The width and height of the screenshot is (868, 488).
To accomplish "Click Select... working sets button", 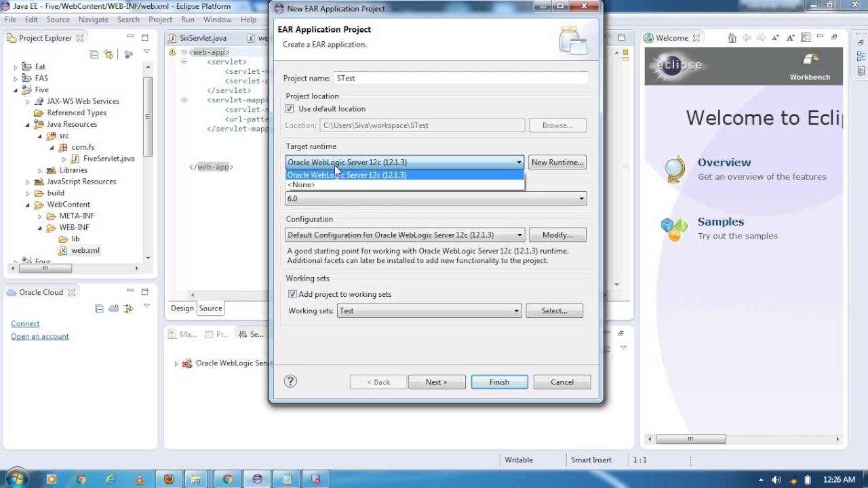I will coord(554,310).
